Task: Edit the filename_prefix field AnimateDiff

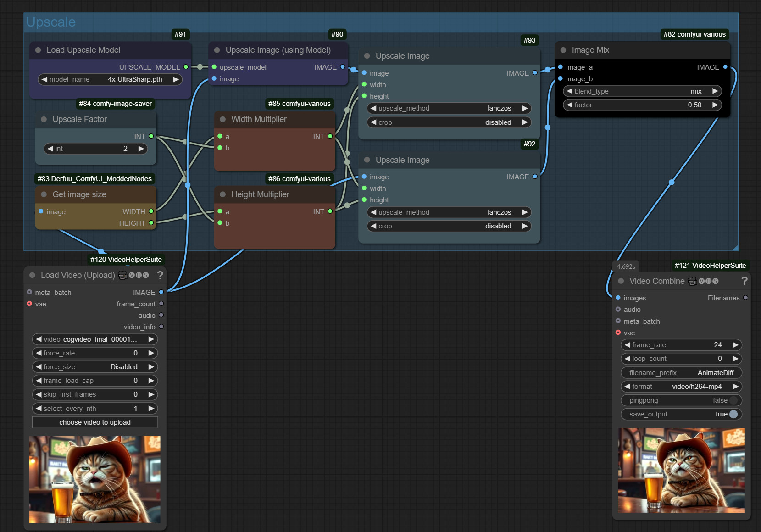Action: (681, 373)
